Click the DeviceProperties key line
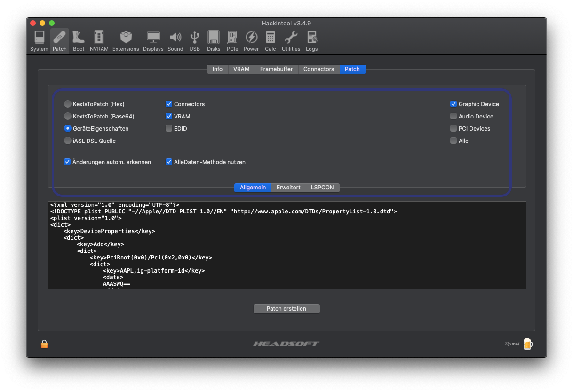The width and height of the screenshot is (573, 392). [x=109, y=231]
